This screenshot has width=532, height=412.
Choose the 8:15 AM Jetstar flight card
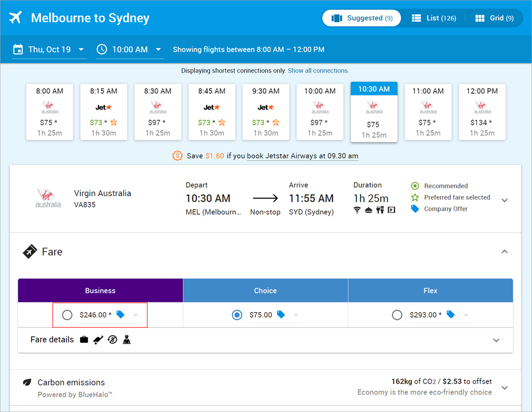click(104, 112)
